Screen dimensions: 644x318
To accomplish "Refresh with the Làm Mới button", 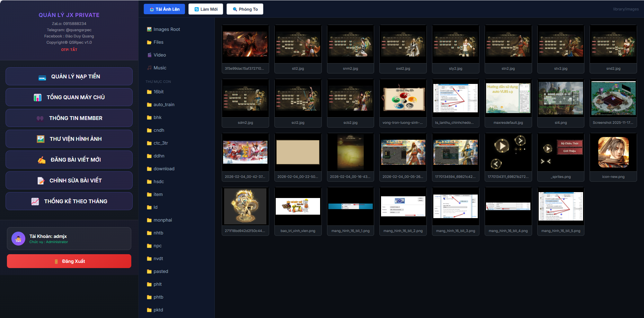I will coord(206,9).
